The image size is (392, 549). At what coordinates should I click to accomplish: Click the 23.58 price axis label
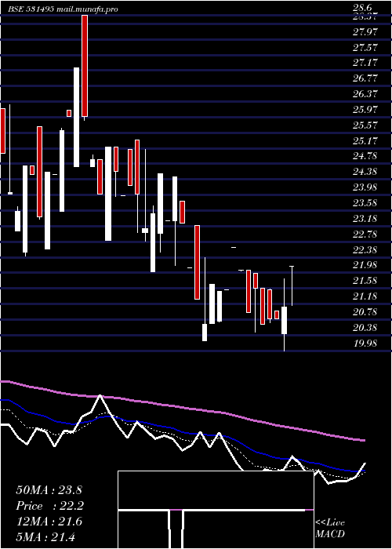(365, 203)
